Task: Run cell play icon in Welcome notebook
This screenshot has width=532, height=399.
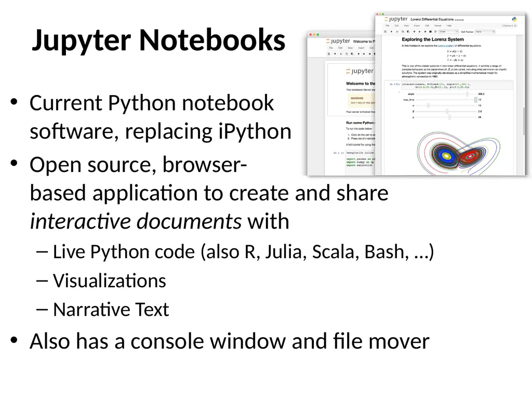Action: [x=370, y=54]
